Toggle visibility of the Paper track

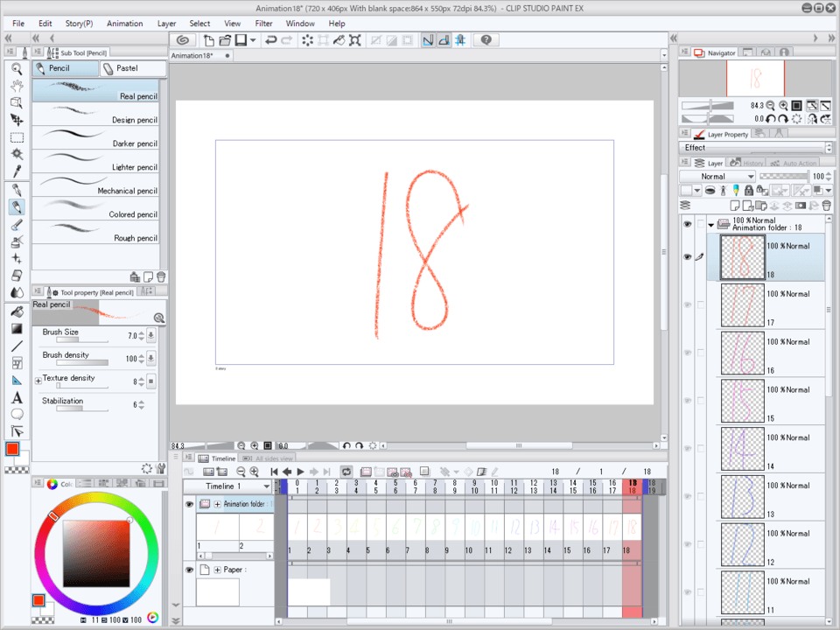point(191,570)
